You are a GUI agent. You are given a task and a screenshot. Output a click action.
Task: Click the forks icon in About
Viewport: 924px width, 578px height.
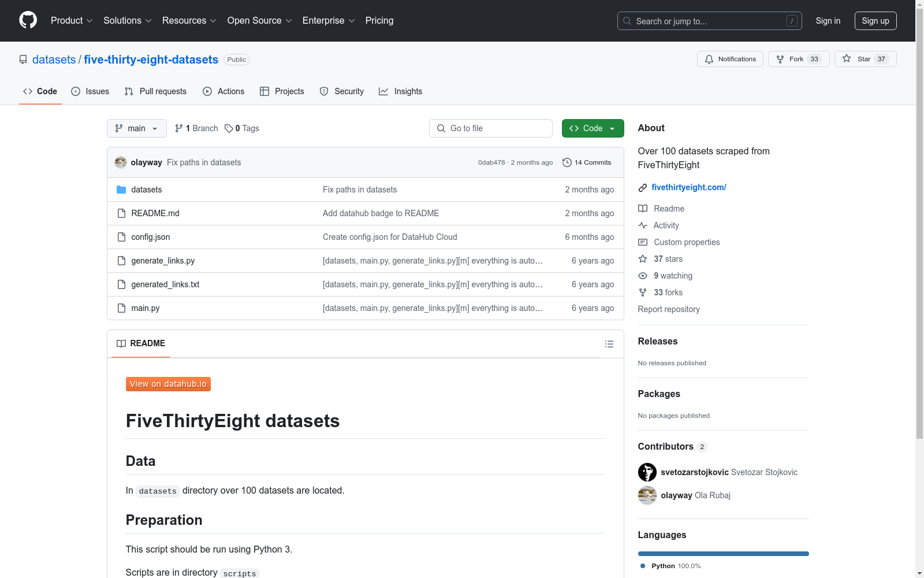[643, 292]
